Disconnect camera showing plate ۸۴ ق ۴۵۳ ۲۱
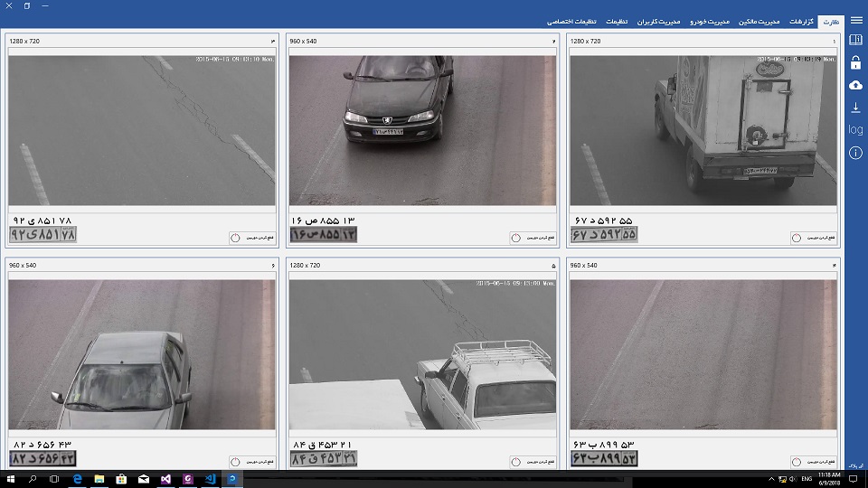Viewport: 868px width, 488px height. pyautogui.click(x=532, y=462)
